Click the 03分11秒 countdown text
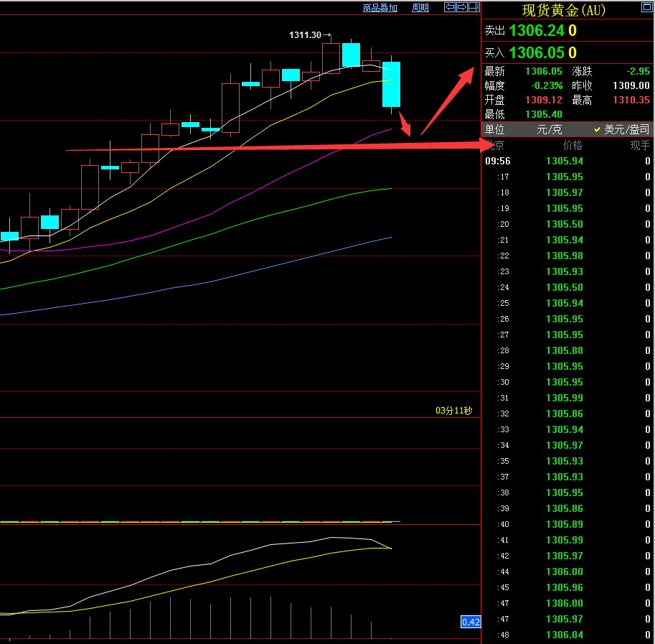Screen dimensions: 655x644 453,411
